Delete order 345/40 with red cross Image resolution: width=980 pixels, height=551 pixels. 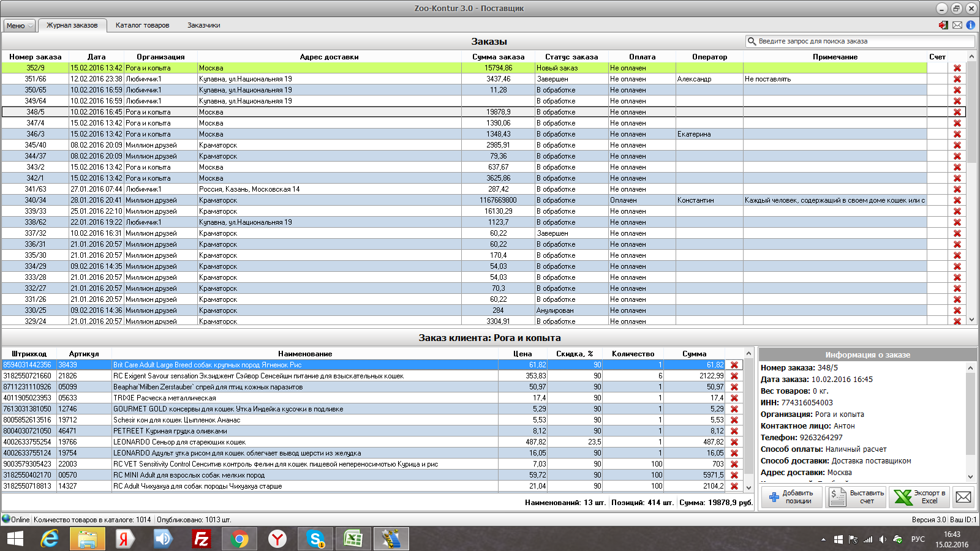point(957,145)
